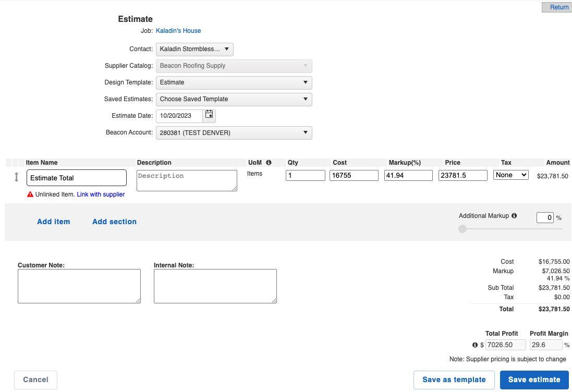Open the Kaladin's House job link
572x392 pixels.
click(x=178, y=31)
